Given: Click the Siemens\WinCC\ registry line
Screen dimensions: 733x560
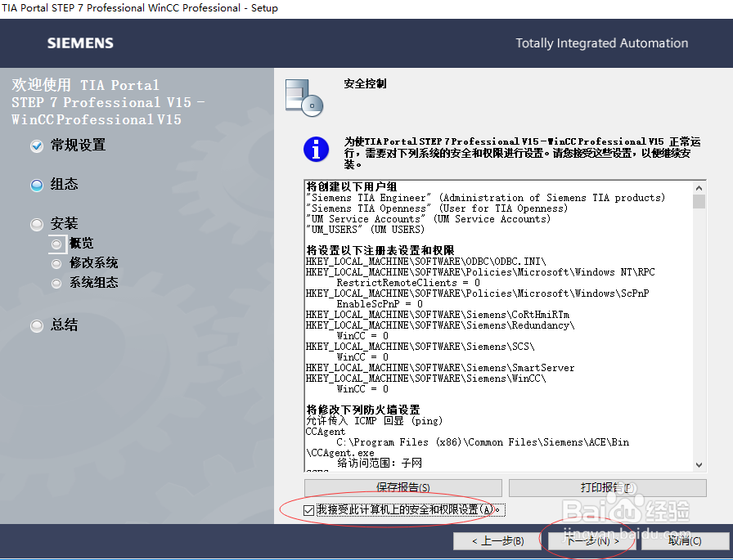Looking at the screenshot, I should click(x=426, y=379).
